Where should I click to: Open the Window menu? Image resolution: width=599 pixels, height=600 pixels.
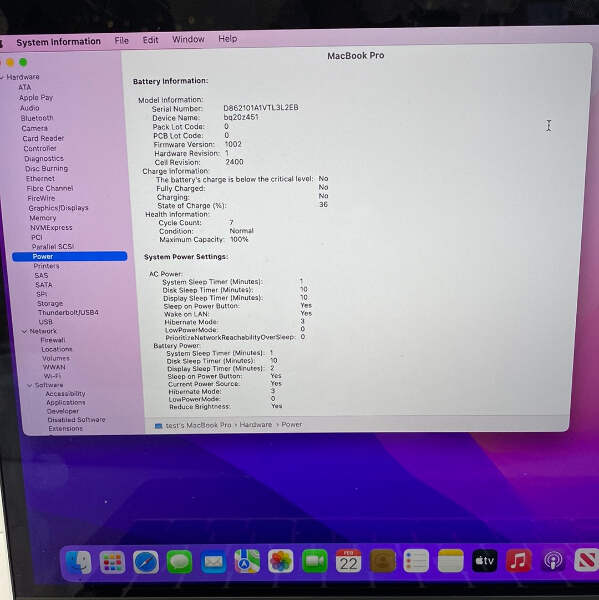(188, 39)
